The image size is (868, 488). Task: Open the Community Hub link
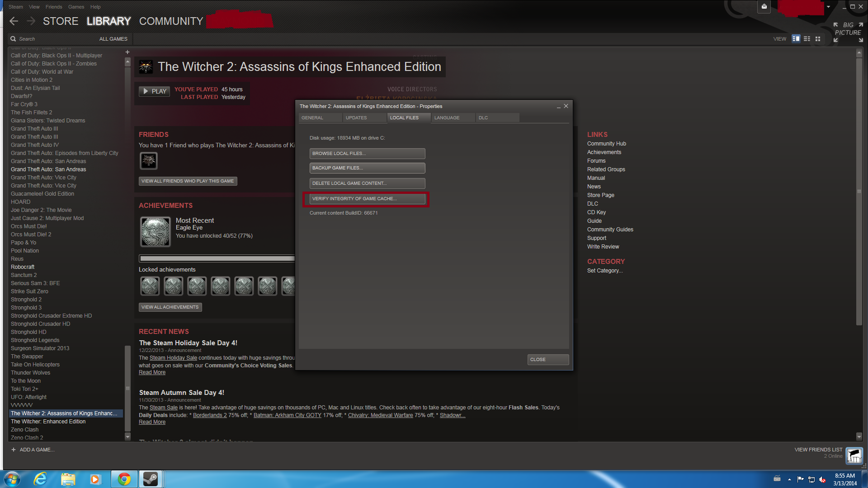(606, 144)
